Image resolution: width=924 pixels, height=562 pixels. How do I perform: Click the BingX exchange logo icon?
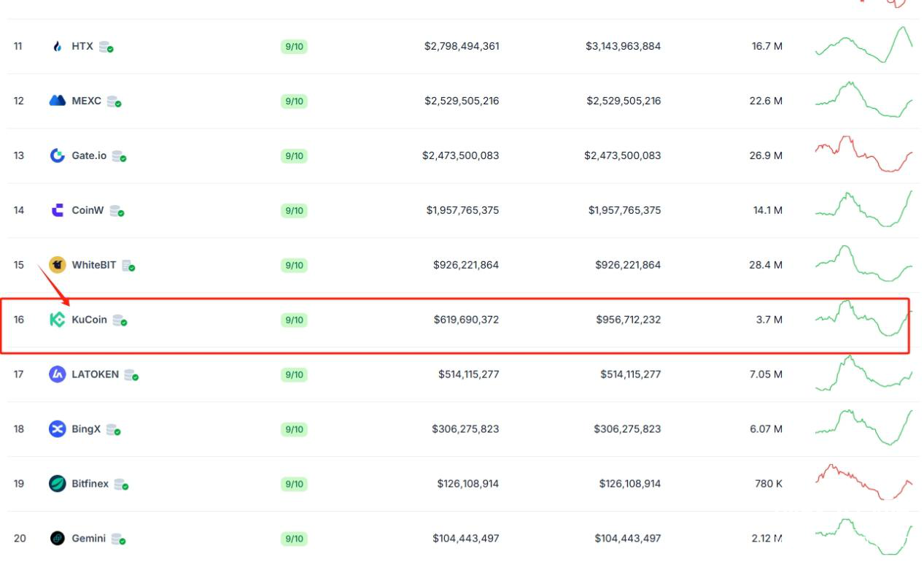[x=58, y=429]
